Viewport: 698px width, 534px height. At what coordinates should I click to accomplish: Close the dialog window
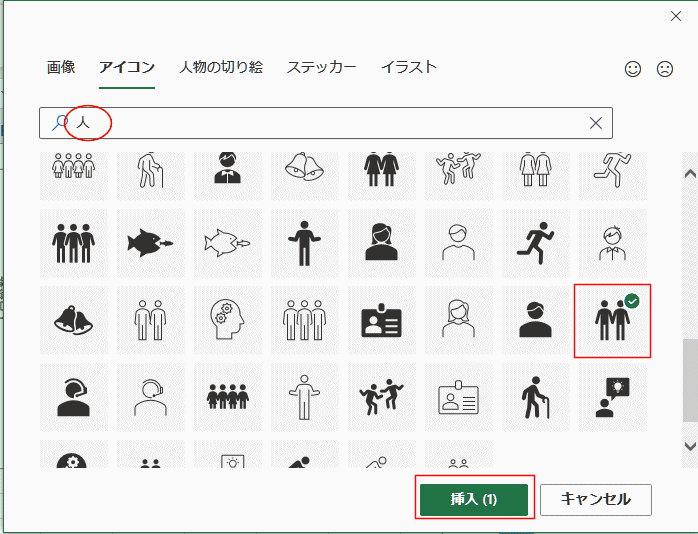(676, 16)
